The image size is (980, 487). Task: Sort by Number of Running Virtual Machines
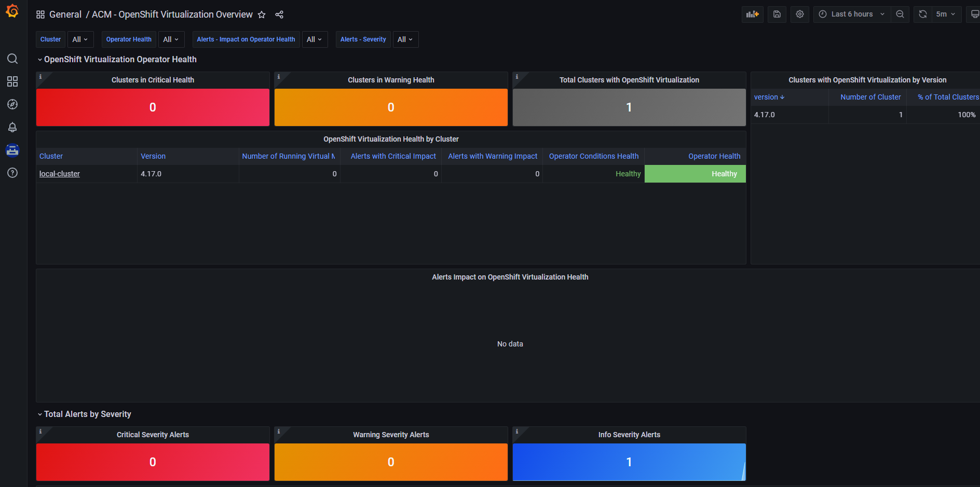[289, 156]
